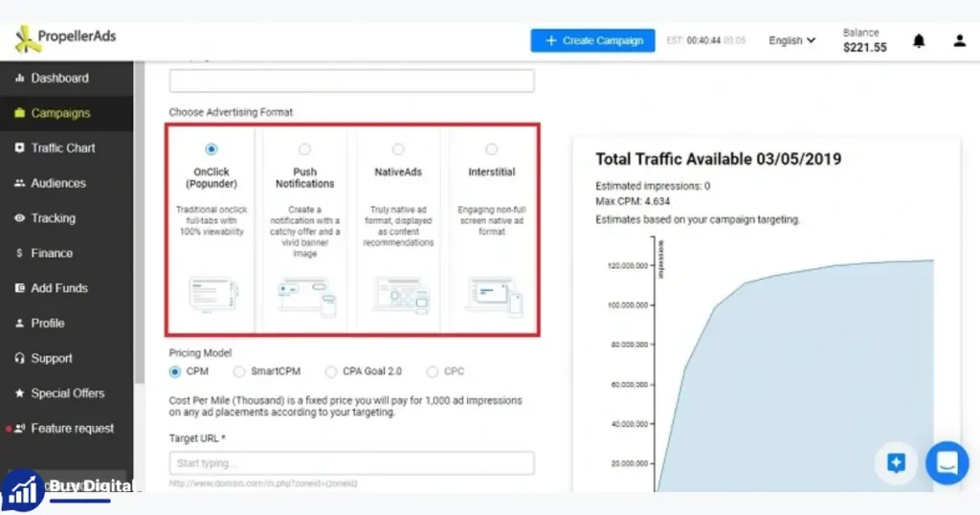Click the Audiences people icon
Image resolution: width=980 pixels, height=515 pixels.
[x=19, y=183]
